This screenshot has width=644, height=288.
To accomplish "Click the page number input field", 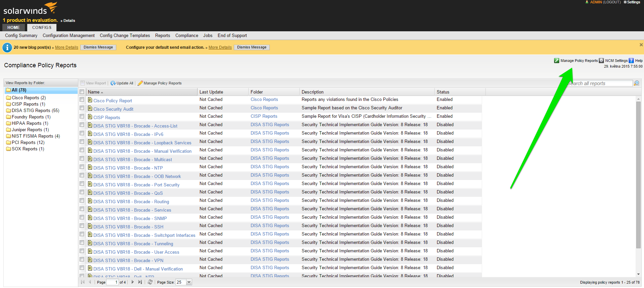I will coord(113,282).
